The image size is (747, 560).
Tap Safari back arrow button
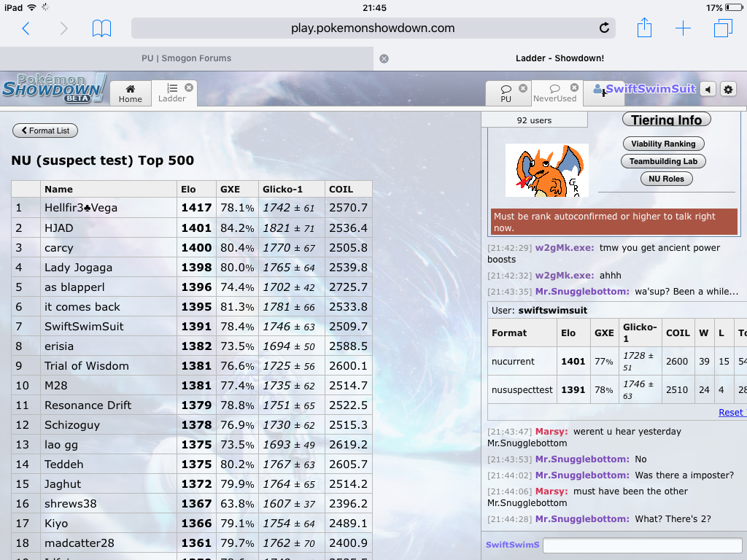coord(26,28)
